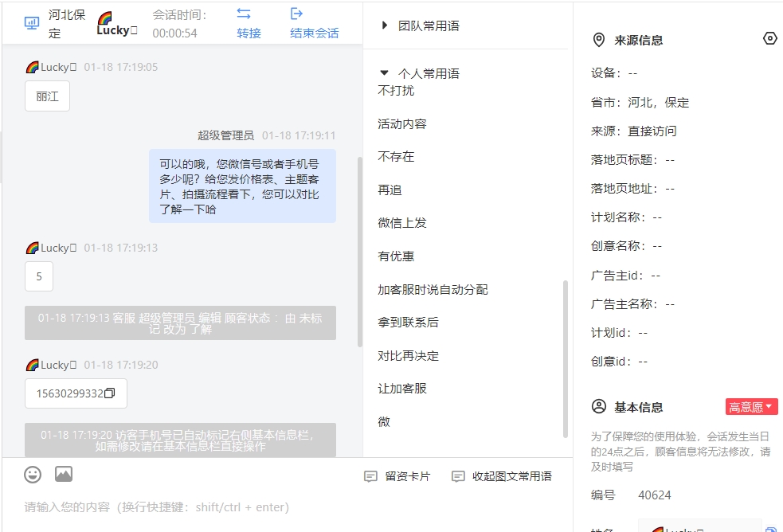
Task: Open the 高意愿 intent dropdown
Action: pos(752,407)
